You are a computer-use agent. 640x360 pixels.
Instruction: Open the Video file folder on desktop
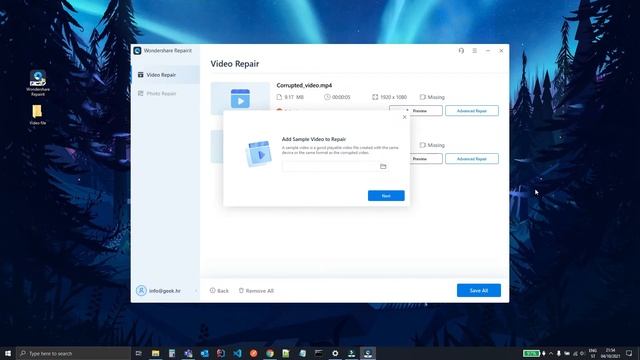coord(37,115)
